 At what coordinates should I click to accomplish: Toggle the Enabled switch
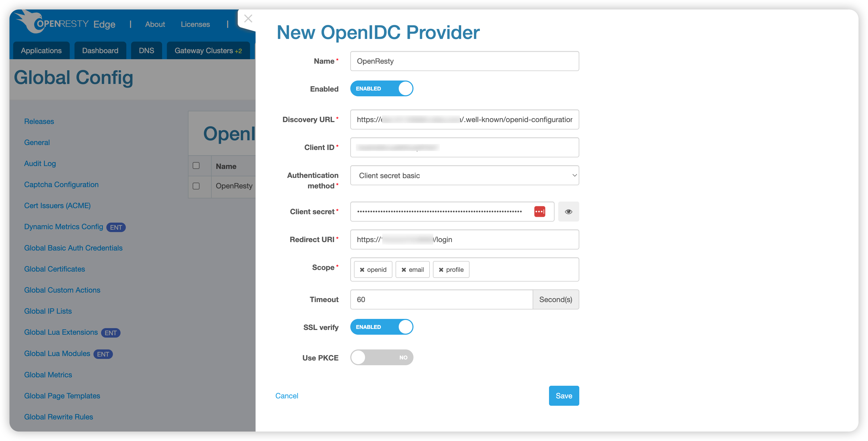point(381,89)
